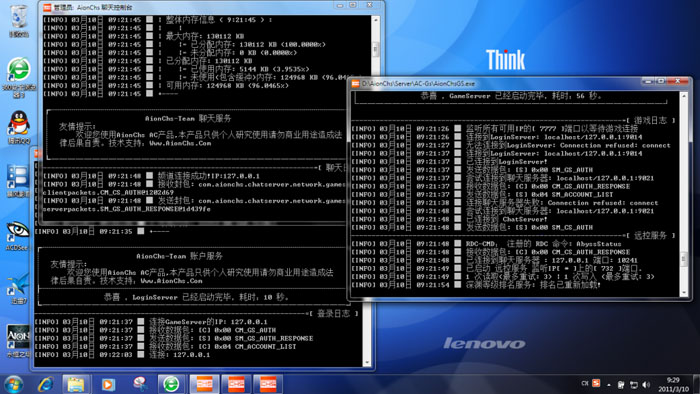This screenshot has height=394, width=700.
Task: Mute via the volume speaker tray icon
Action: (x=646, y=384)
